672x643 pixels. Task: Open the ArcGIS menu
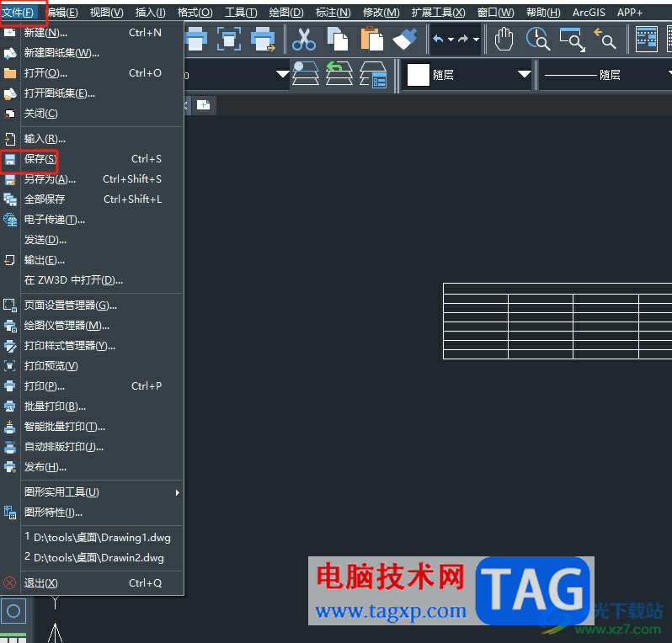coord(589,13)
